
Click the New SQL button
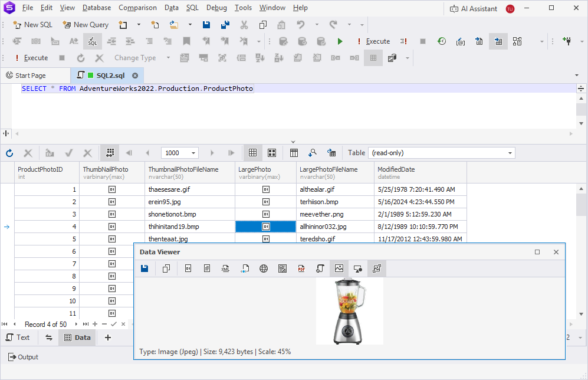pos(33,25)
